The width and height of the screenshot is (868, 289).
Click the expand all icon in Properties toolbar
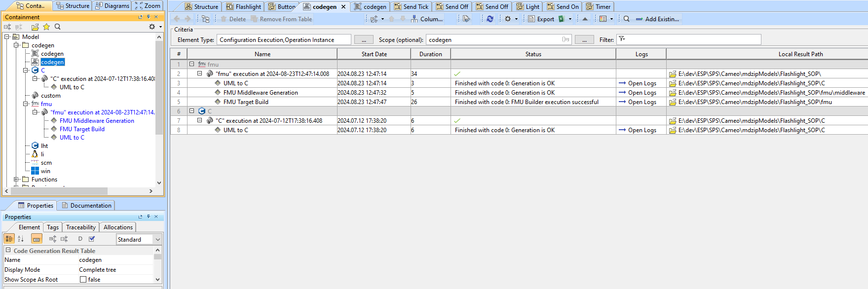tap(53, 239)
